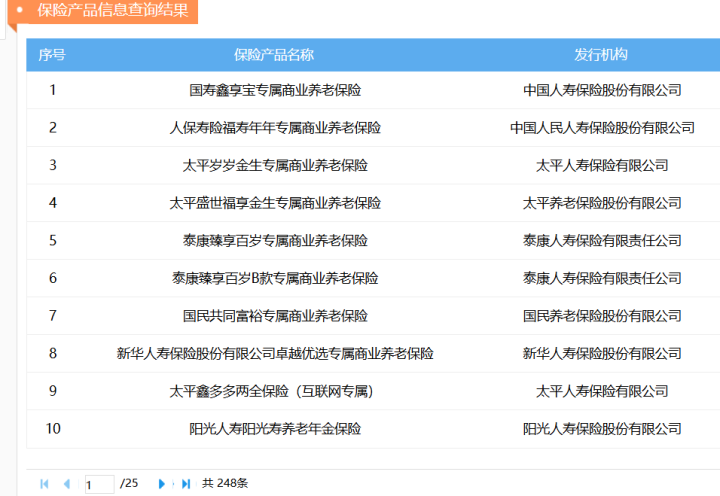The width and height of the screenshot is (720, 496).
Task: Click serial number 6 cell
Action: pos(53,278)
